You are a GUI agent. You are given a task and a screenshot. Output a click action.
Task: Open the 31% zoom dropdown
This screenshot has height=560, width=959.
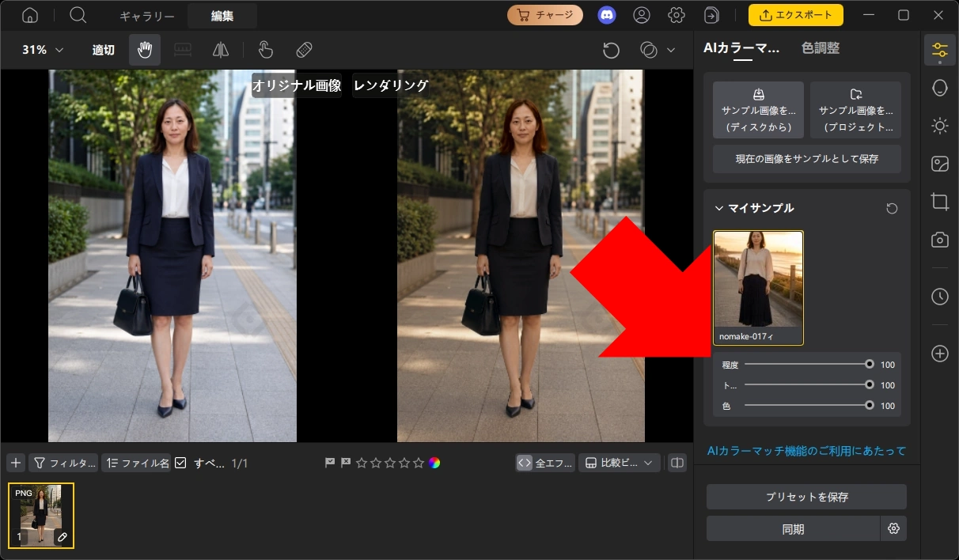pyautogui.click(x=43, y=50)
